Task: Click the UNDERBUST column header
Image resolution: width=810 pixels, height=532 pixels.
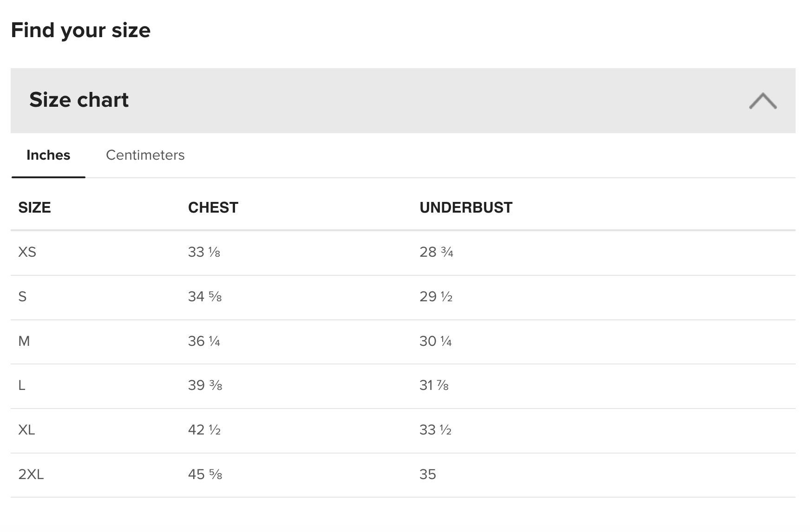Action: point(466,208)
